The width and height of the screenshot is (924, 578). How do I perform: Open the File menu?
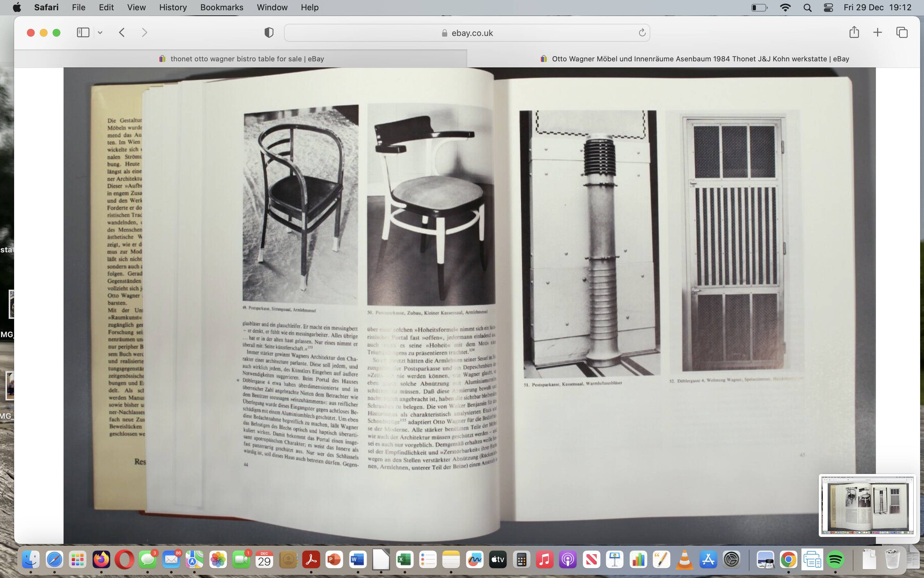pyautogui.click(x=79, y=7)
